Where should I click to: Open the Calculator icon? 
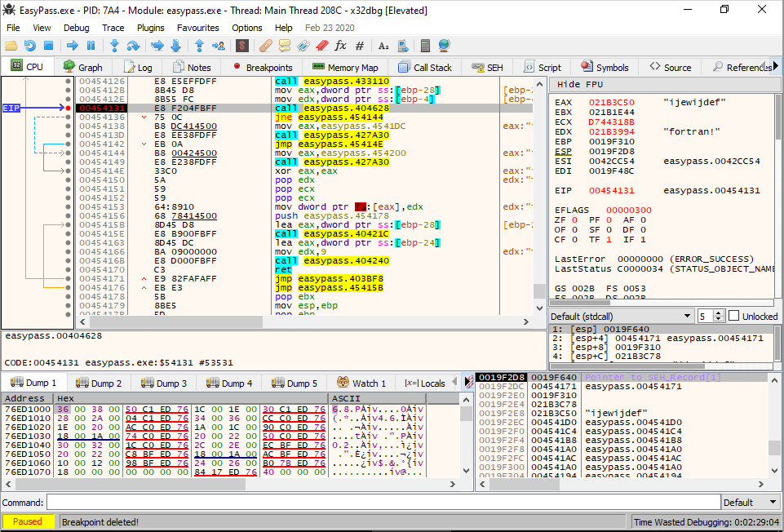pos(426,46)
